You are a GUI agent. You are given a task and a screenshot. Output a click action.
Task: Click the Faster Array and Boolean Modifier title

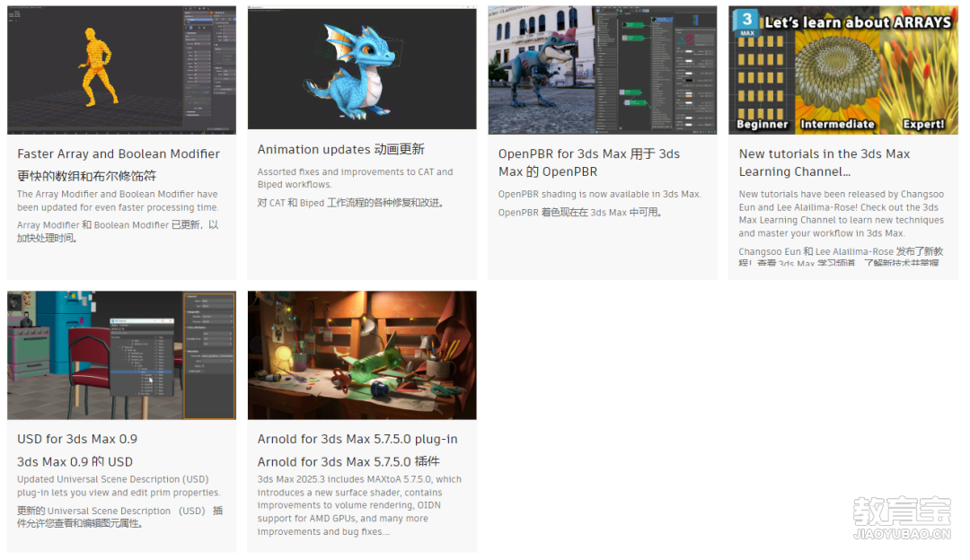[x=119, y=153]
